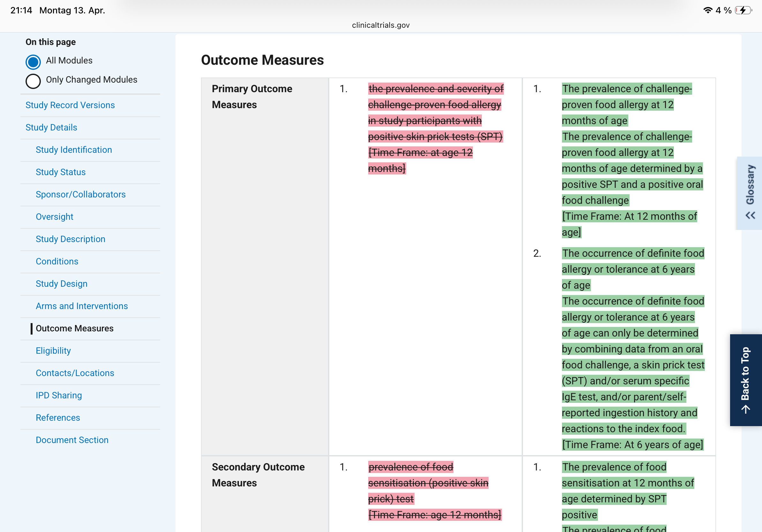The width and height of the screenshot is (762, 532).
Task: Select the All Modules radio button
Action: pos(33,62)
